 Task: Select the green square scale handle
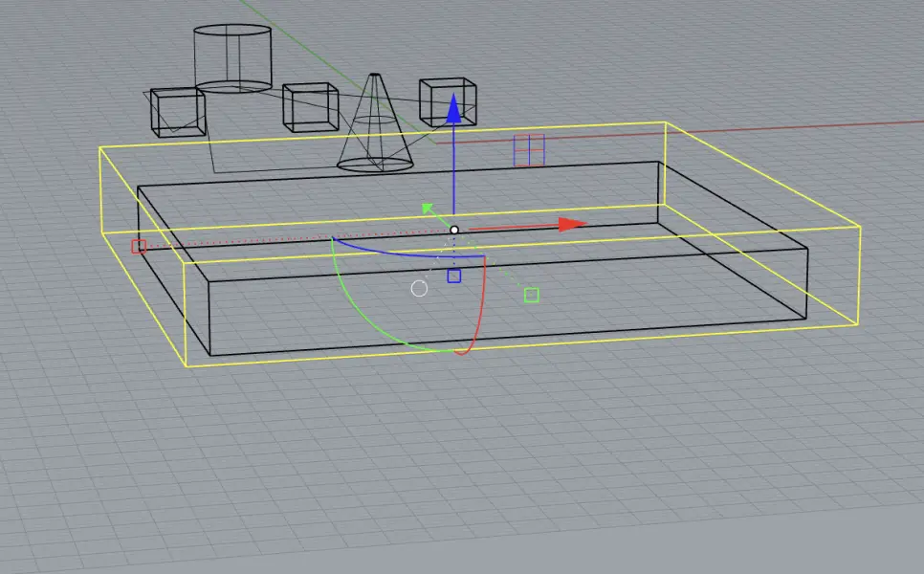click(x=530, y=294)
